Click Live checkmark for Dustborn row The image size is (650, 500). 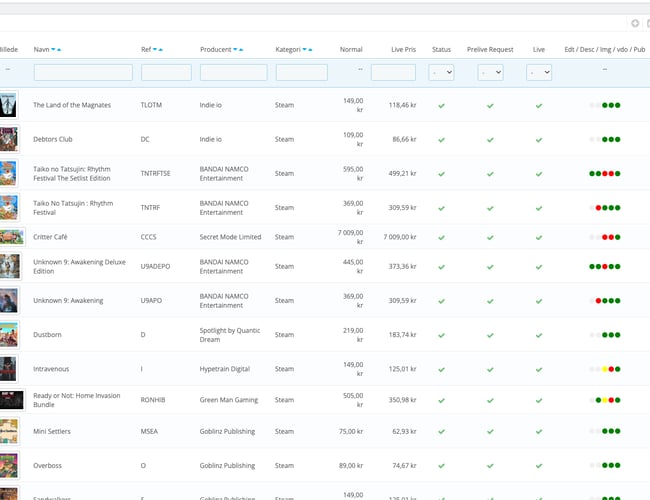click(x=539, y=335)
